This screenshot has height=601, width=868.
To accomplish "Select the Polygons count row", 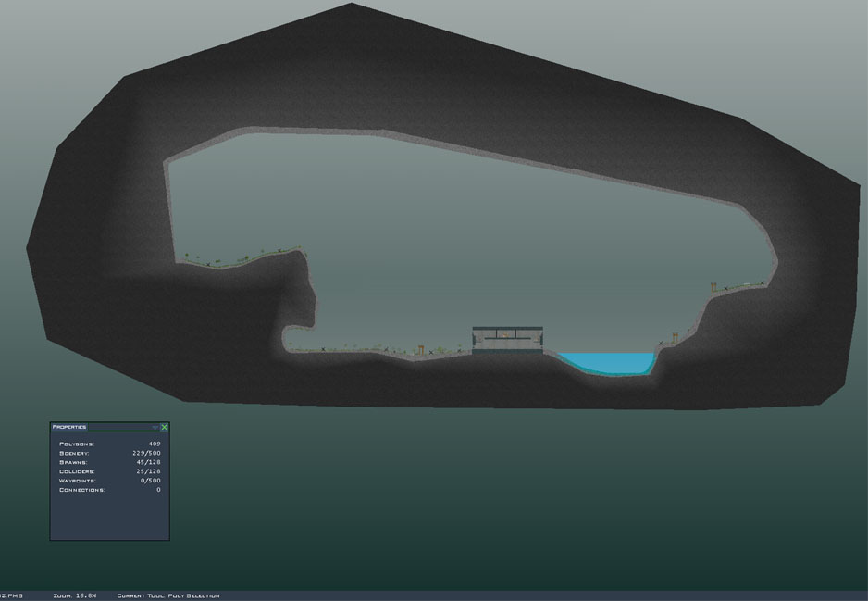I will 109,444.
